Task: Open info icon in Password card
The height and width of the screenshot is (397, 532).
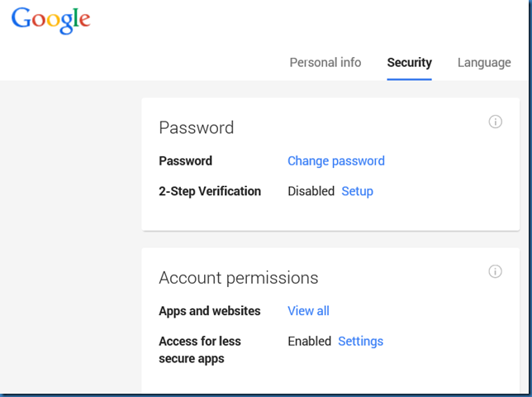Action: pyautogui.click(x=496, y=122)
